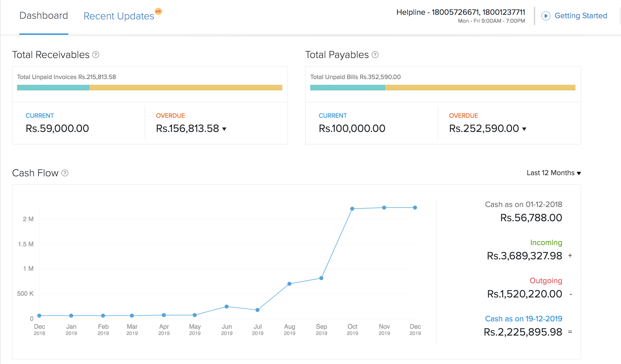
Task: Click the Total Payables help icon
Action: (375, 55)
